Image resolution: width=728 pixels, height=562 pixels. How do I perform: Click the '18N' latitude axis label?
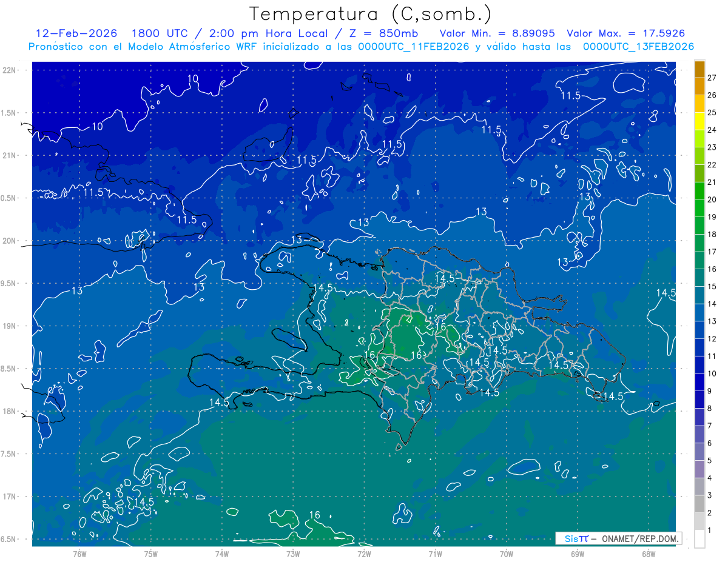[9, 411]
